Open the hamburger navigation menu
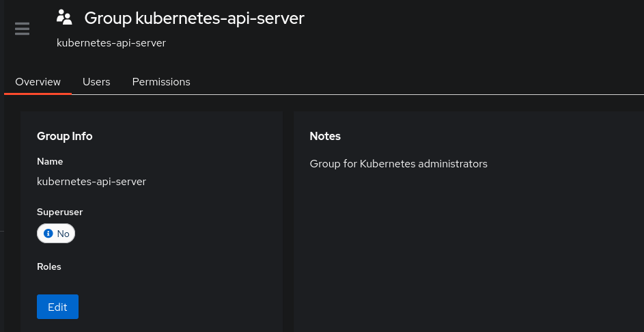This screenshot has width=644, height=332. pos(22,29)
